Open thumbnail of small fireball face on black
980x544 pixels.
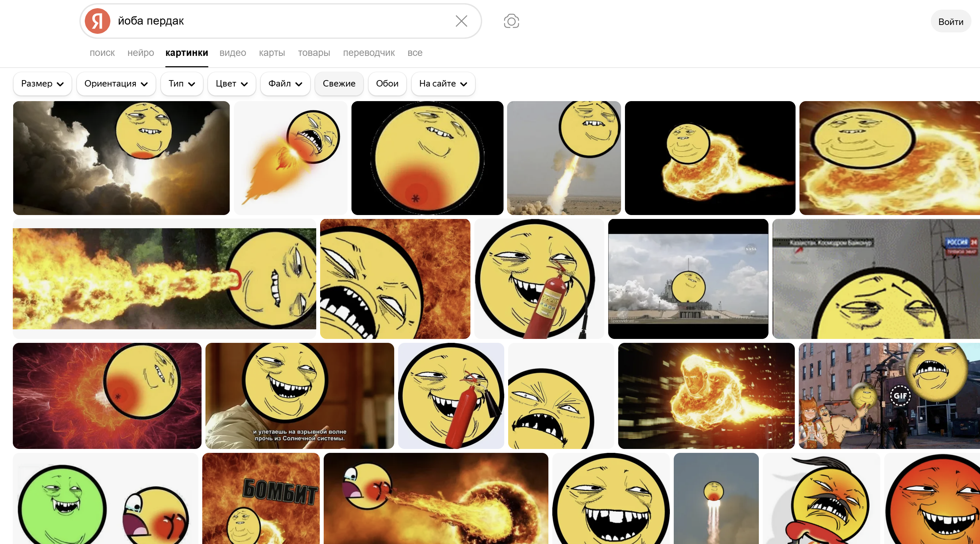point(710,158)
